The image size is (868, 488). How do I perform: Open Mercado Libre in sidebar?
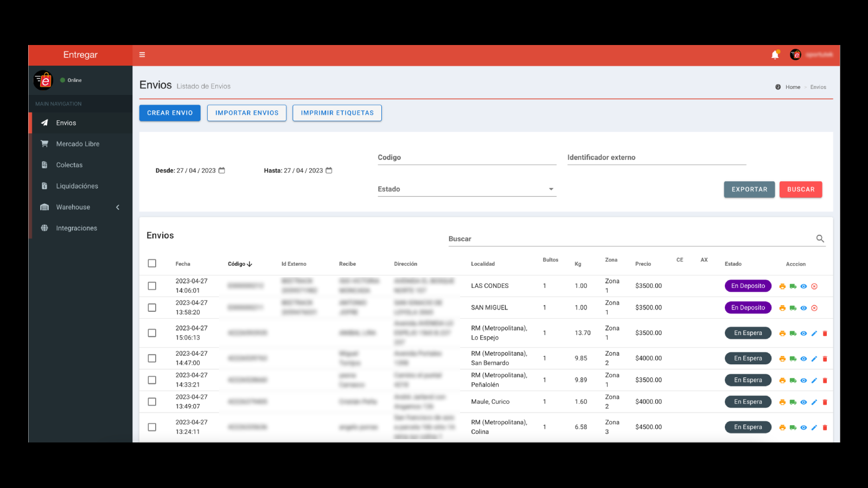tap(78, 144)
